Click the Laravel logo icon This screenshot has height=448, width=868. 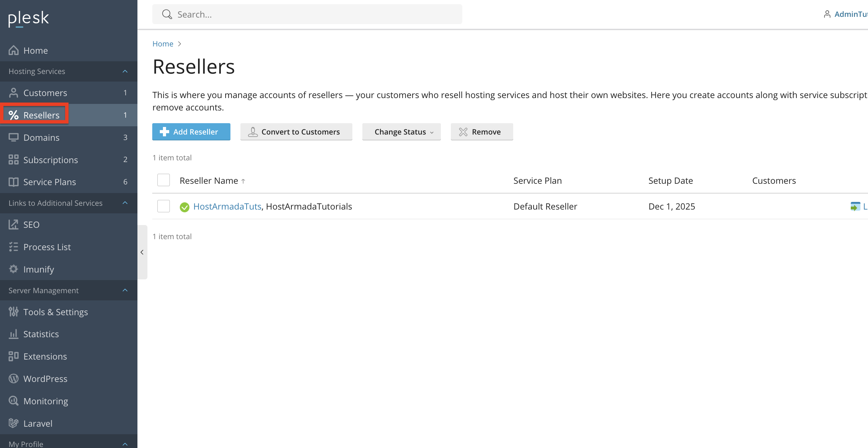point(13,423)
